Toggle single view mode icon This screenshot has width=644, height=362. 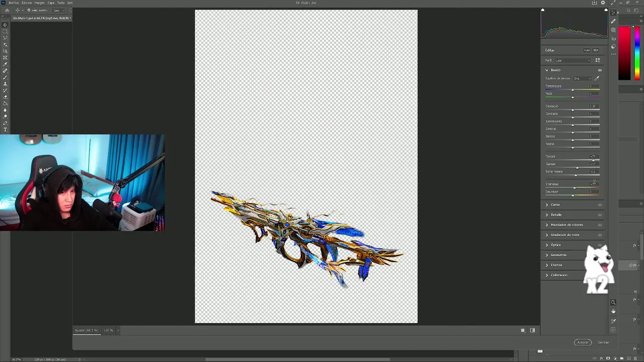point(523,330)
